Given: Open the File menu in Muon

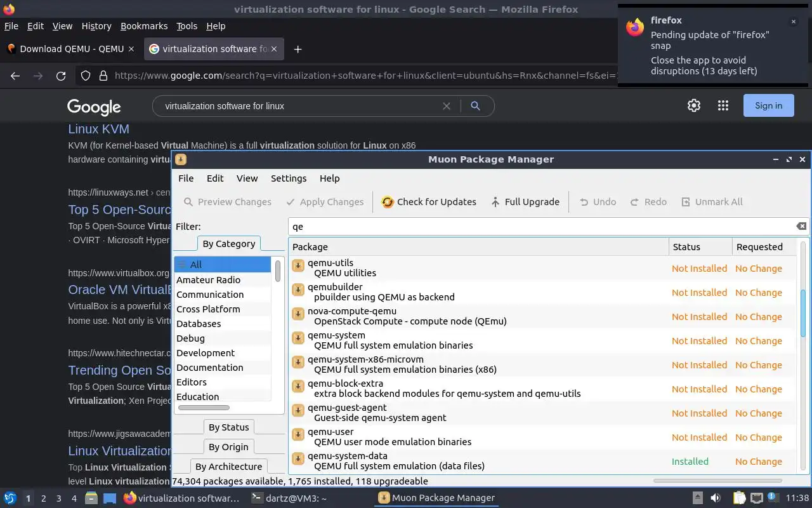Looking at the screenshot, I should (x=186, y=178).
